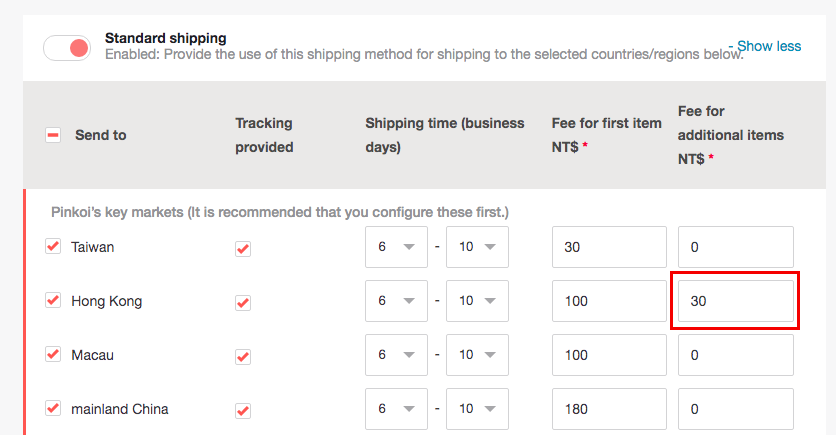Open Hong Kong minimum shipping days dropdown
Screen dimensions: 836x435
[x=397, y=301]
